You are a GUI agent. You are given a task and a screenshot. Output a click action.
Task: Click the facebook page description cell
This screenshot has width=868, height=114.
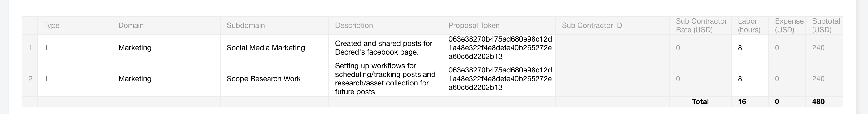pyautogui.click(x=385, y=48)
